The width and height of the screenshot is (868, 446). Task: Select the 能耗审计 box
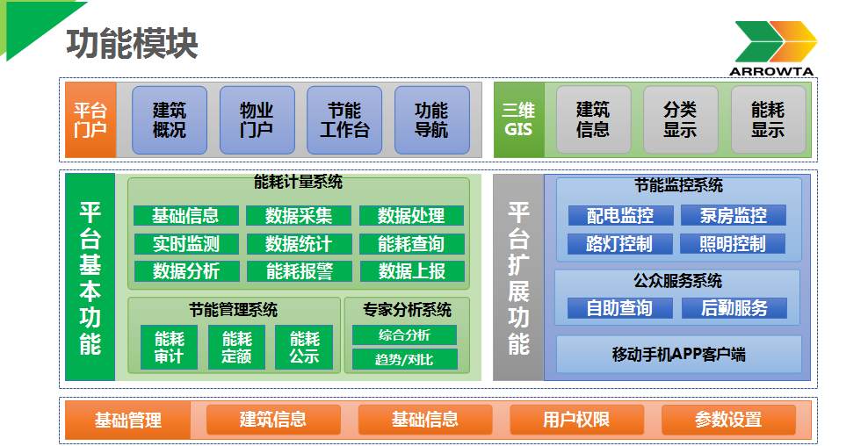pyautogui.click(x=169, y=348)
